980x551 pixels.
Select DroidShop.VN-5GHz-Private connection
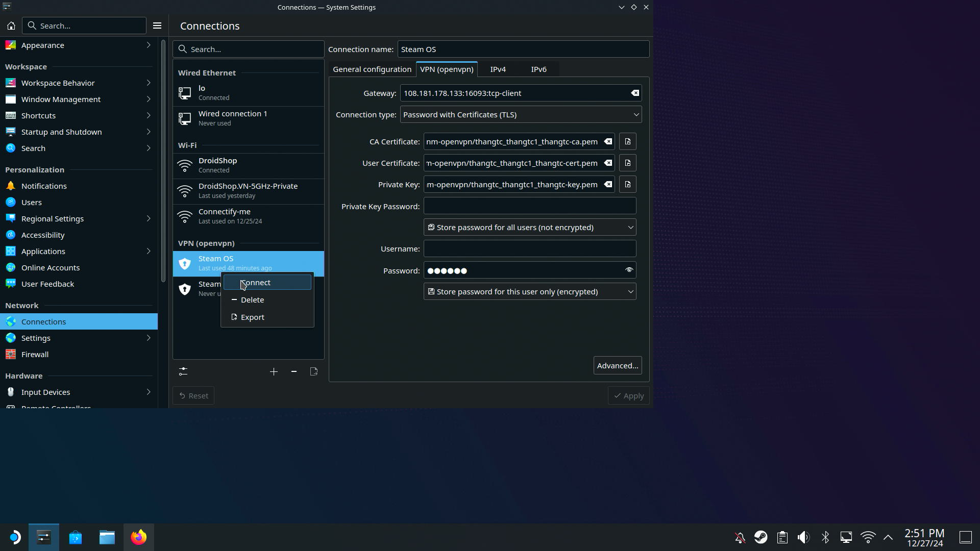[x=249, y=191]
